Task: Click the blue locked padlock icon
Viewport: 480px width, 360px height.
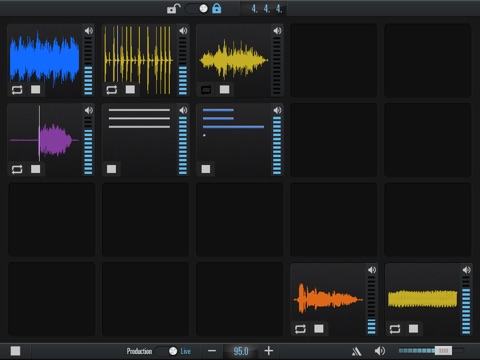Action: (x=217, y=8)
